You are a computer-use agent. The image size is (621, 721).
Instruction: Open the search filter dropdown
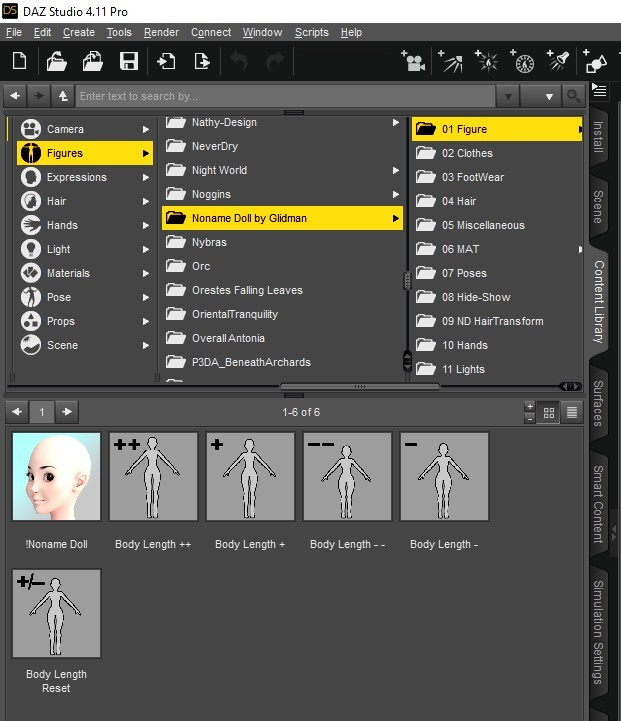click(x=541, y=97)
